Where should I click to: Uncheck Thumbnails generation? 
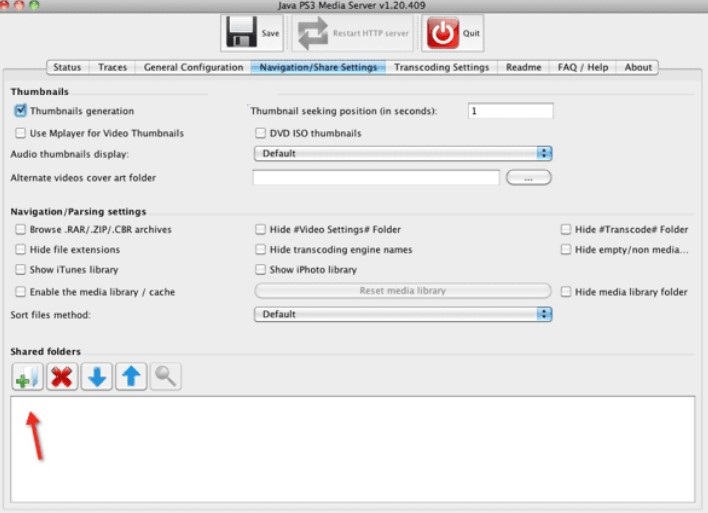click(x=20, y=111)
